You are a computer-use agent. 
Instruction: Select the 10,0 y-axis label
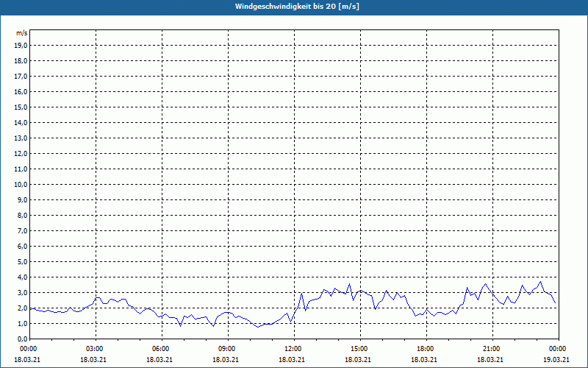[x=21, y=185]
